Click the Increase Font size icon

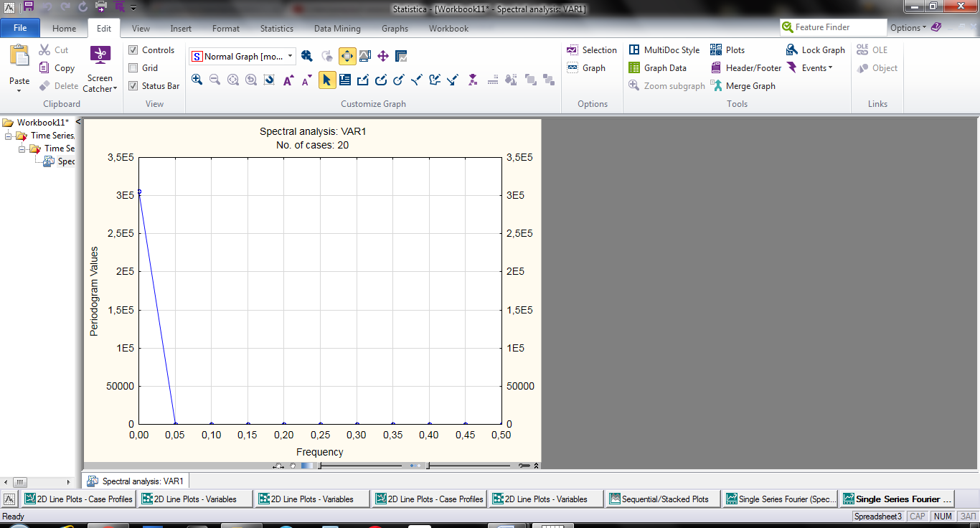(288, 80)
